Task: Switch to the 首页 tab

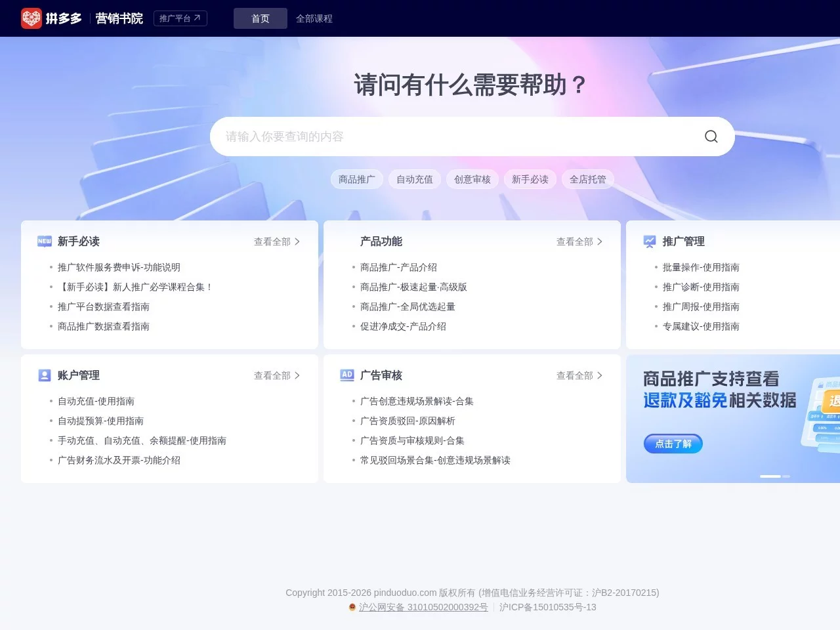Action: (x=260, y=18)
